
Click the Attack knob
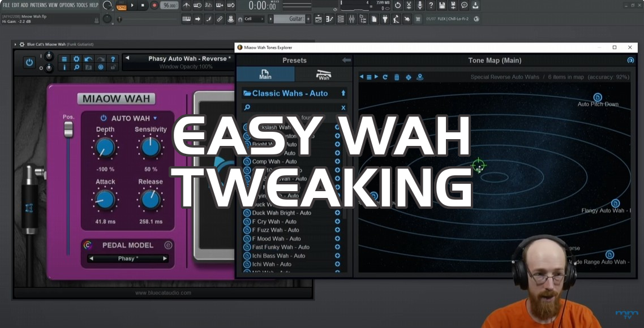point(105,200)
